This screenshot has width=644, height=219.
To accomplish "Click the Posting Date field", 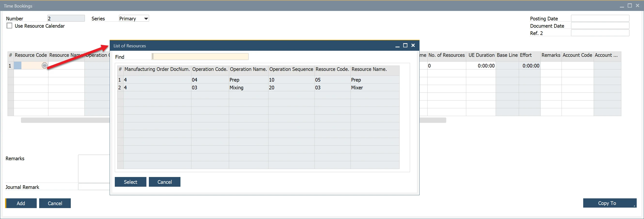I will 600,18.
